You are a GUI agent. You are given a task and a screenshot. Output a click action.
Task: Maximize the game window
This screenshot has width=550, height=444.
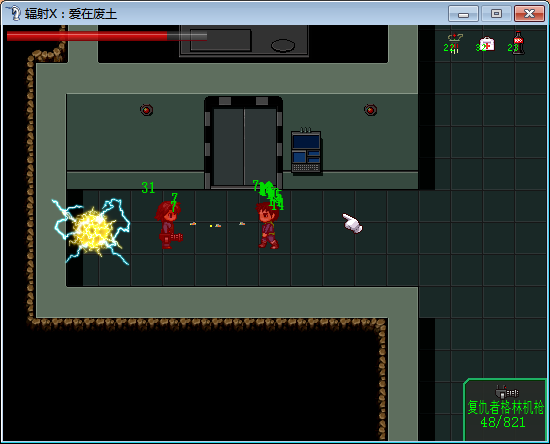(x=496, y=14)
